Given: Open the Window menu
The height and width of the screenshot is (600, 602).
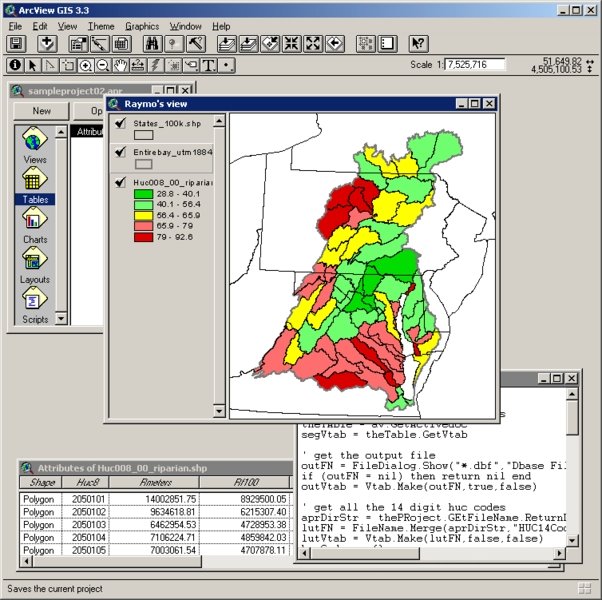Looking at the screenshot, I should coord(185,26).
